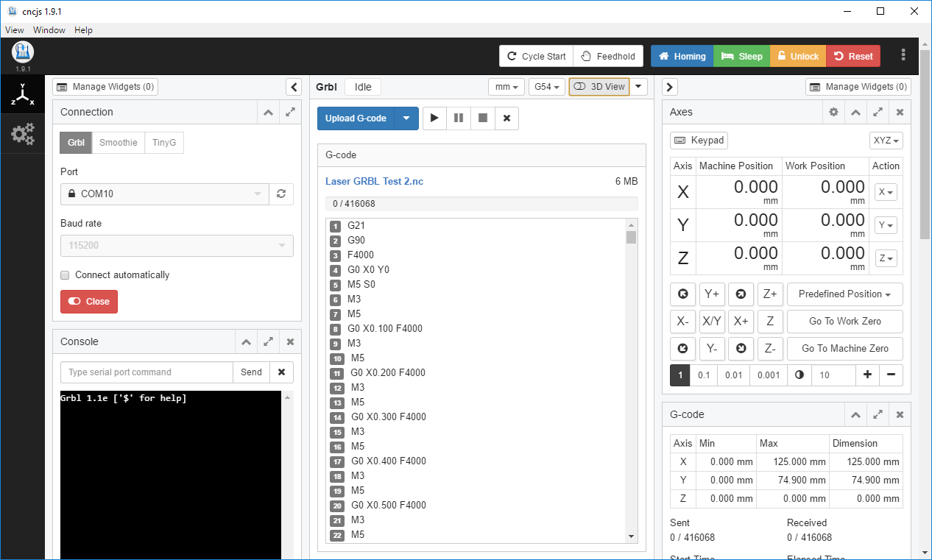932x560 pixels.
Task: Toggle the Close connection button
Action: 88,302
